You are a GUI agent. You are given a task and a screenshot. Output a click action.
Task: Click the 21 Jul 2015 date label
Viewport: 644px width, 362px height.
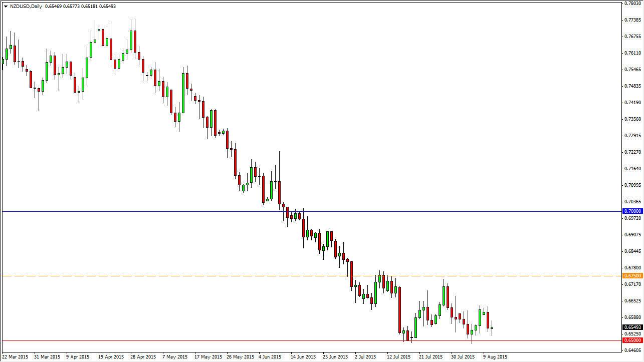tap(431, 357)
